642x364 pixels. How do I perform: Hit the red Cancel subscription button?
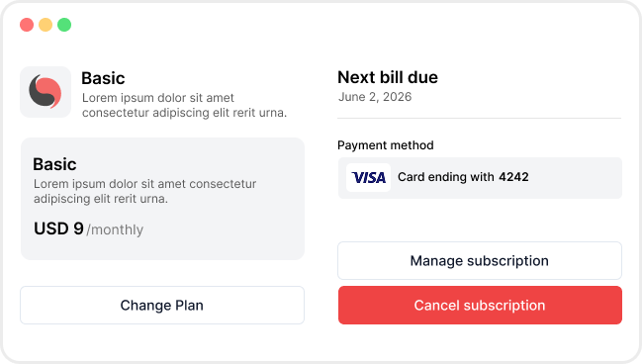pyautogui.click(x=480, y=305)
